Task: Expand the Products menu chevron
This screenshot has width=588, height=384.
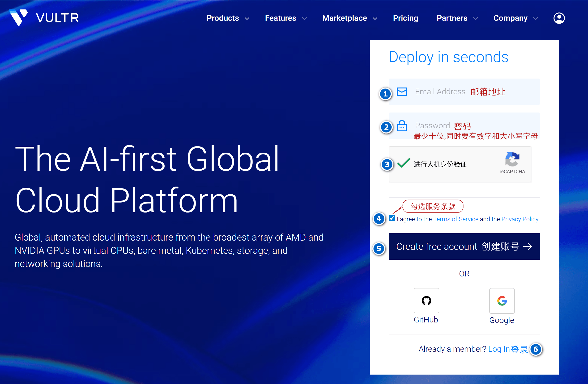Action: tap(247, 18)
